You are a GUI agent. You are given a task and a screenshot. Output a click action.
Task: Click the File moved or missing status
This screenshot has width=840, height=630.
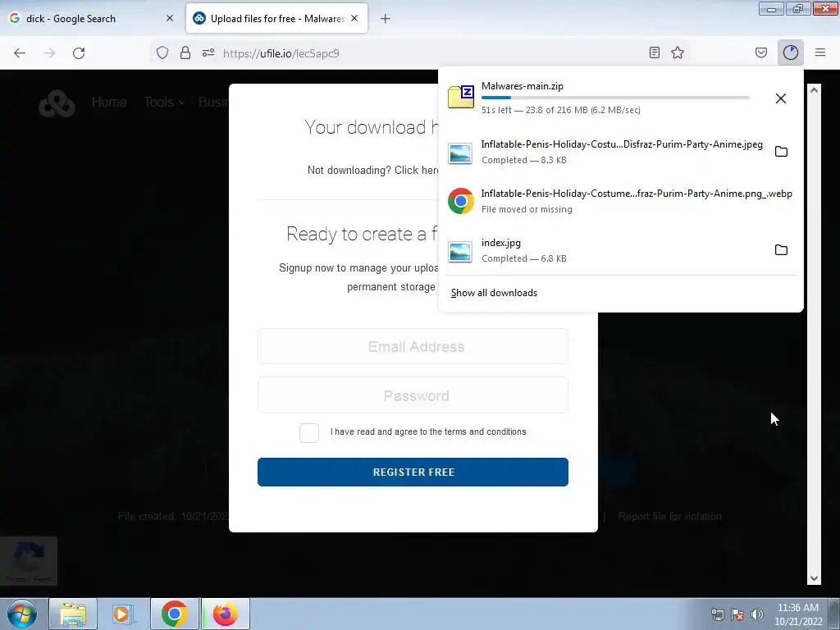[x=527, y=209]
